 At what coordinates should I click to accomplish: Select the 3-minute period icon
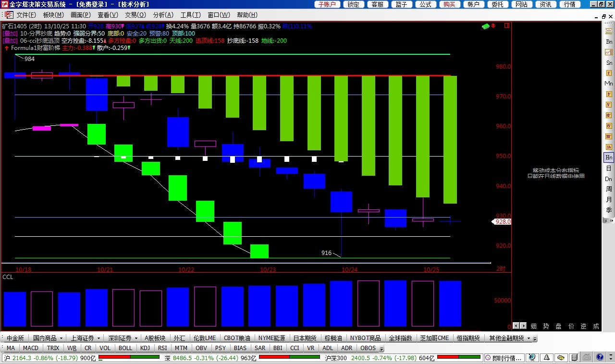click(x=609, y=94)
